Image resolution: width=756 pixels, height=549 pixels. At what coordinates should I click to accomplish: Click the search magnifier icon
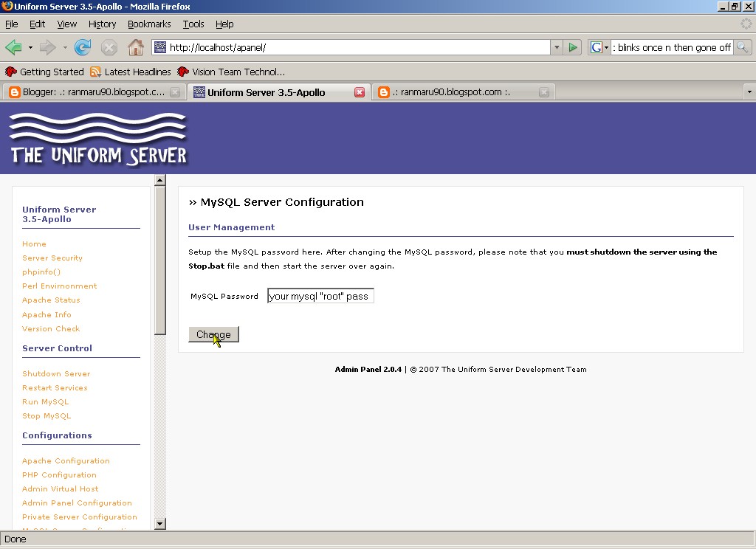(743, 47)
